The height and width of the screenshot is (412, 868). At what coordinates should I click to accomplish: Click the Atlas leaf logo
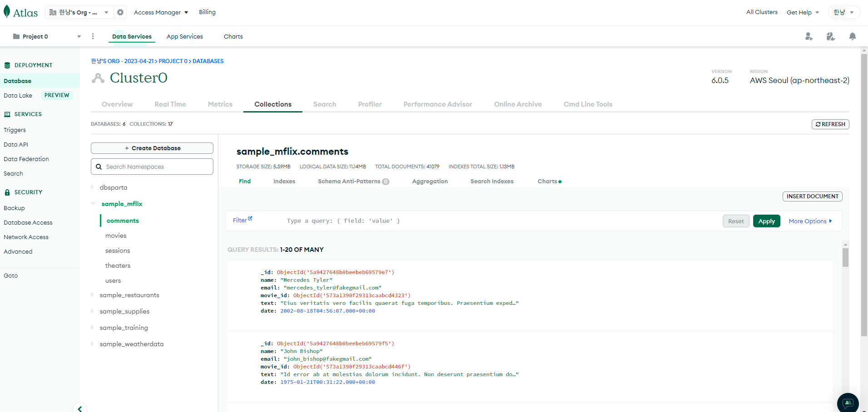(7, 12)
